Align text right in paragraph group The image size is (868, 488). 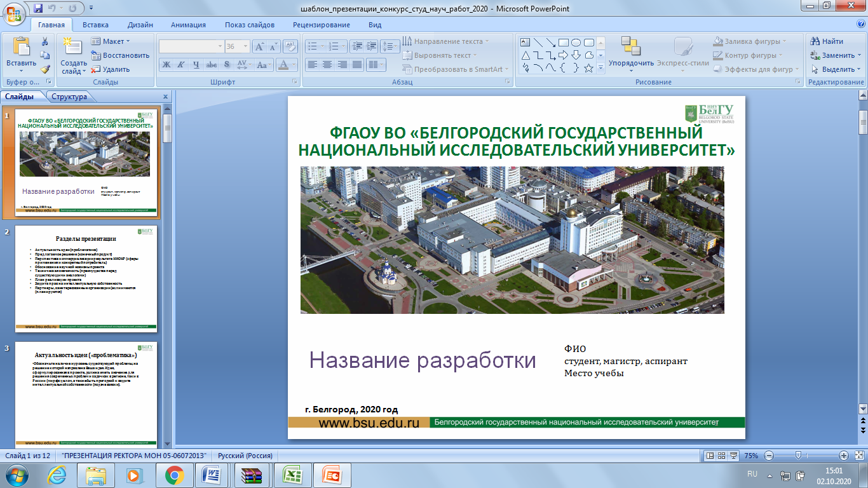pos(342,64)
